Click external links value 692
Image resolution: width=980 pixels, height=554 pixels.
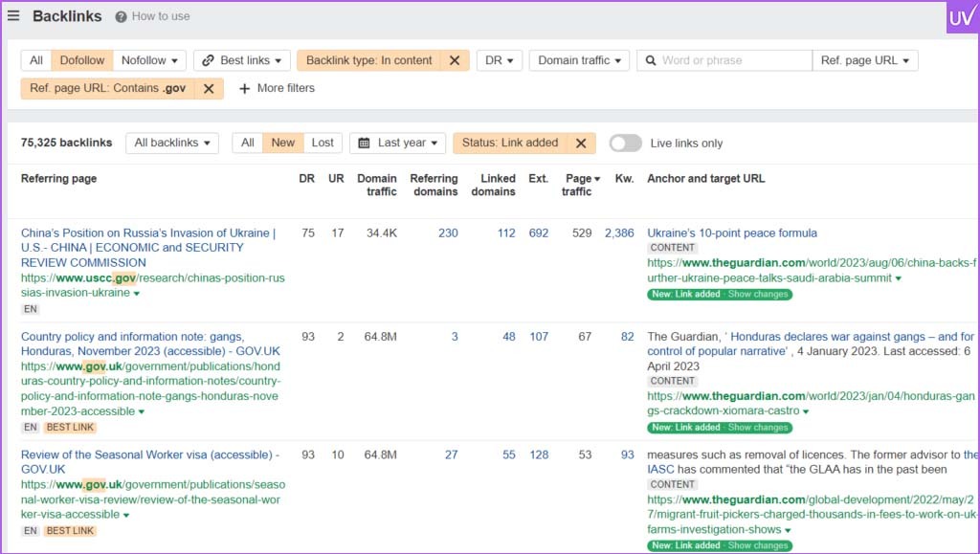539,233
